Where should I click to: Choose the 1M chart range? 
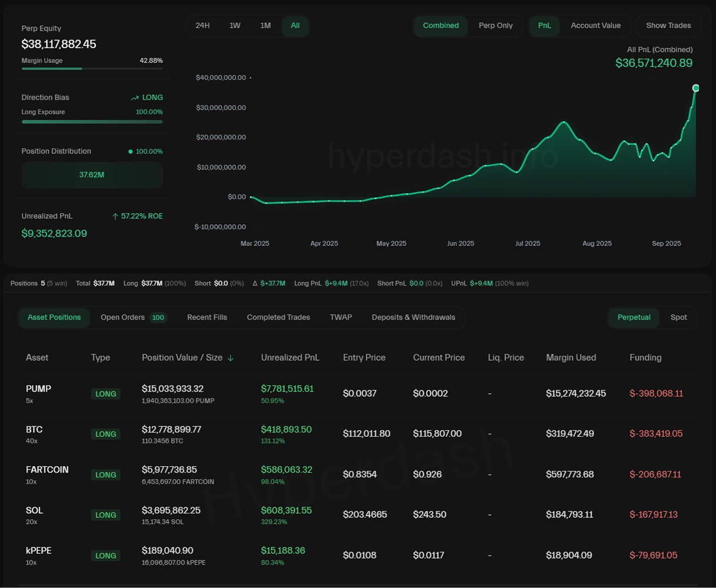coord(265,26)
